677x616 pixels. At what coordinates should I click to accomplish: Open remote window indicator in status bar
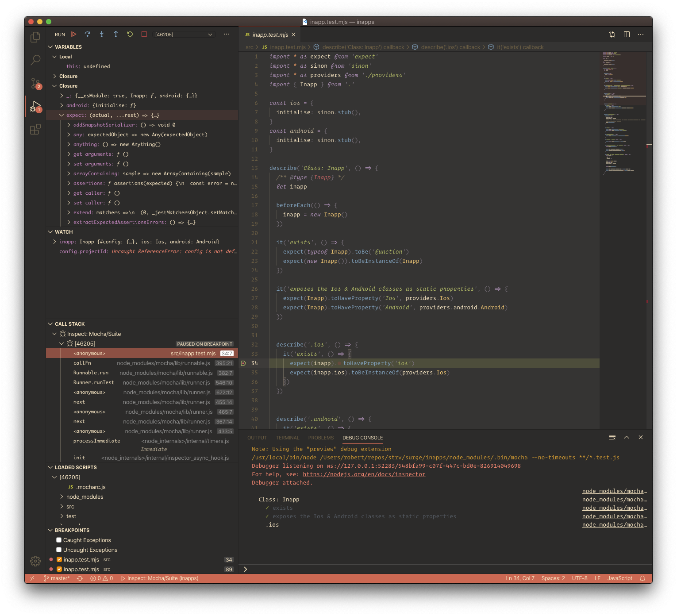coord(32,578)
